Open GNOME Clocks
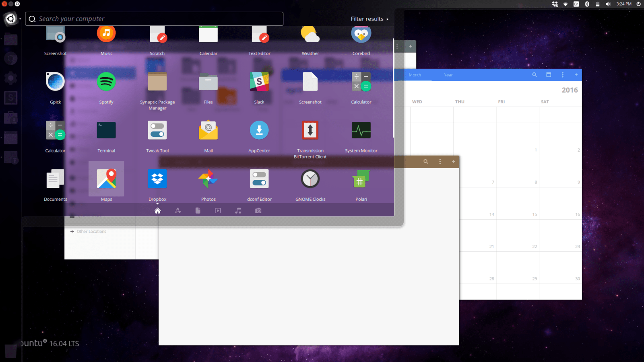 [x=310, y=179]
